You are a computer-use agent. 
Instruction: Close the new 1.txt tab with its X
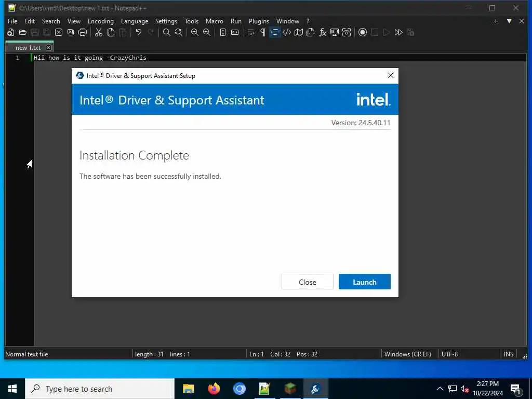pyautogui.click(x=48, y=47)
